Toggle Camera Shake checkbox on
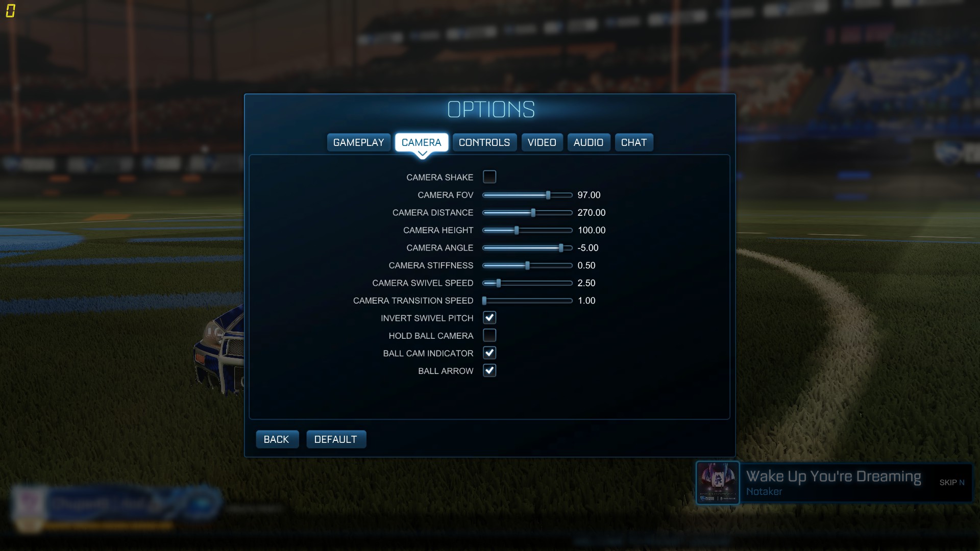 489,176
